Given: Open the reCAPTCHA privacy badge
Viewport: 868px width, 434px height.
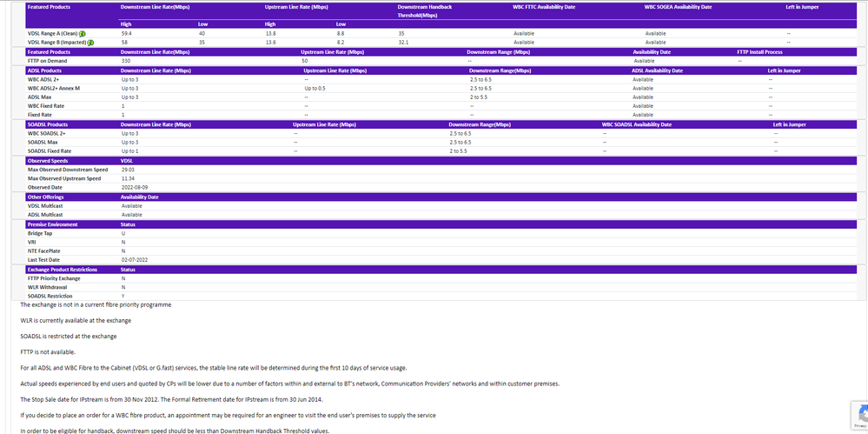Looking at the screenshot, I should click(x=859, y=414).
